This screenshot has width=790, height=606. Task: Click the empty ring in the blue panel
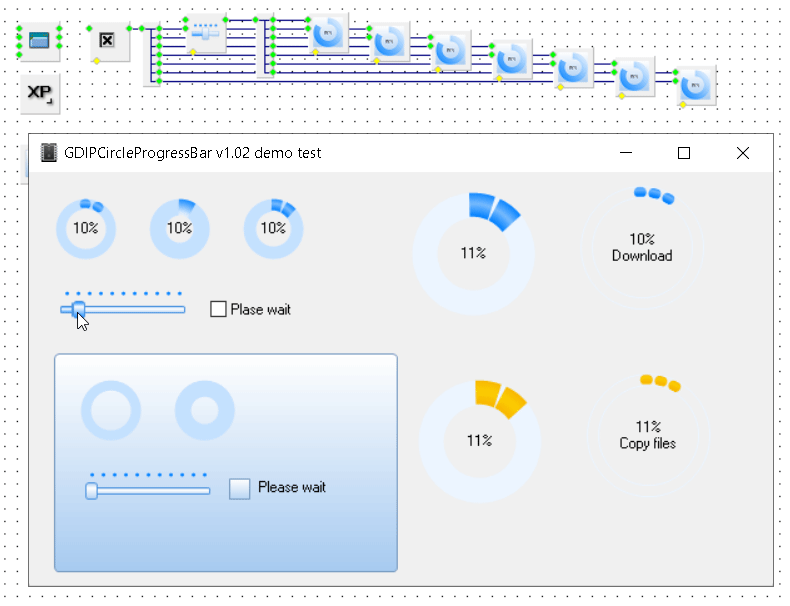111,411
